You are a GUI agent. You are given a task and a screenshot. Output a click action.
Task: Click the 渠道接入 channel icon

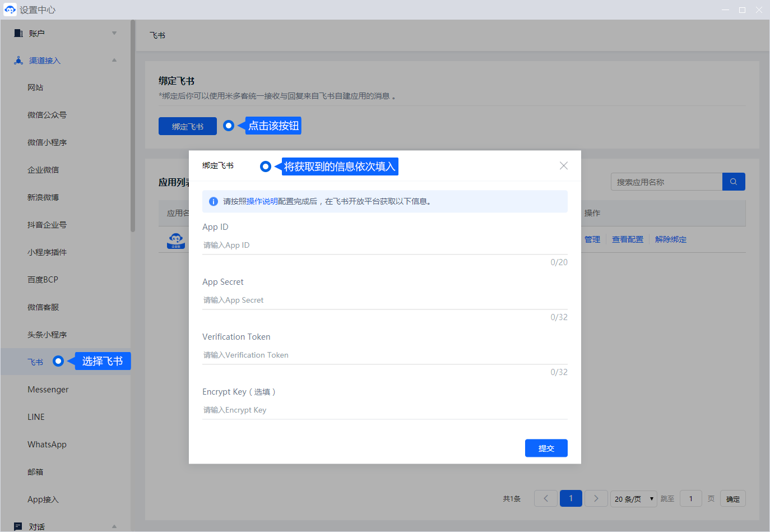pos(18,61)
